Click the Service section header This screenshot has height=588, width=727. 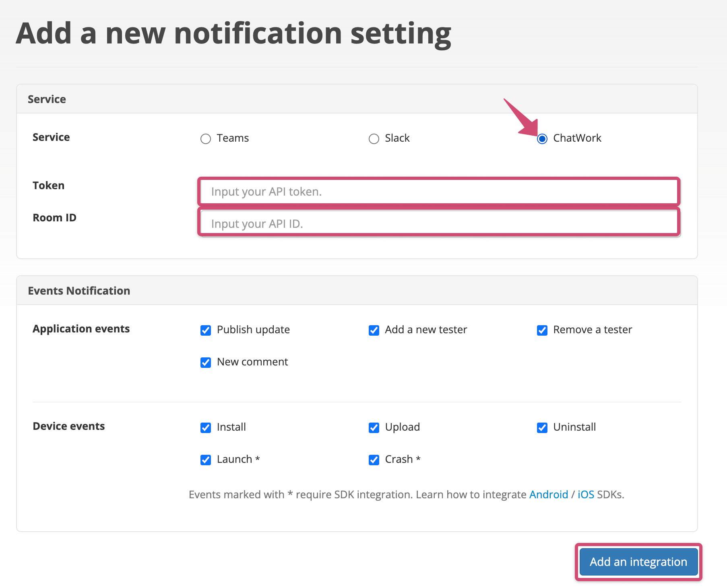pyautogui.click(x=47, y=99)
